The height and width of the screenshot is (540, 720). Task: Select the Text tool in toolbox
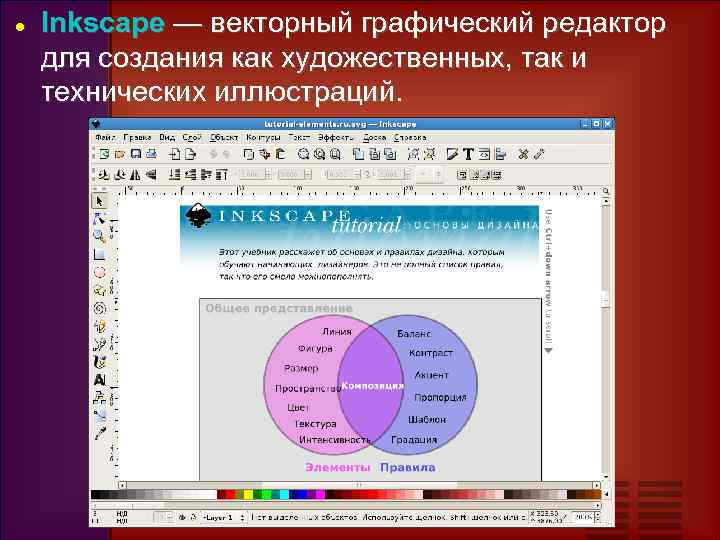99,380
